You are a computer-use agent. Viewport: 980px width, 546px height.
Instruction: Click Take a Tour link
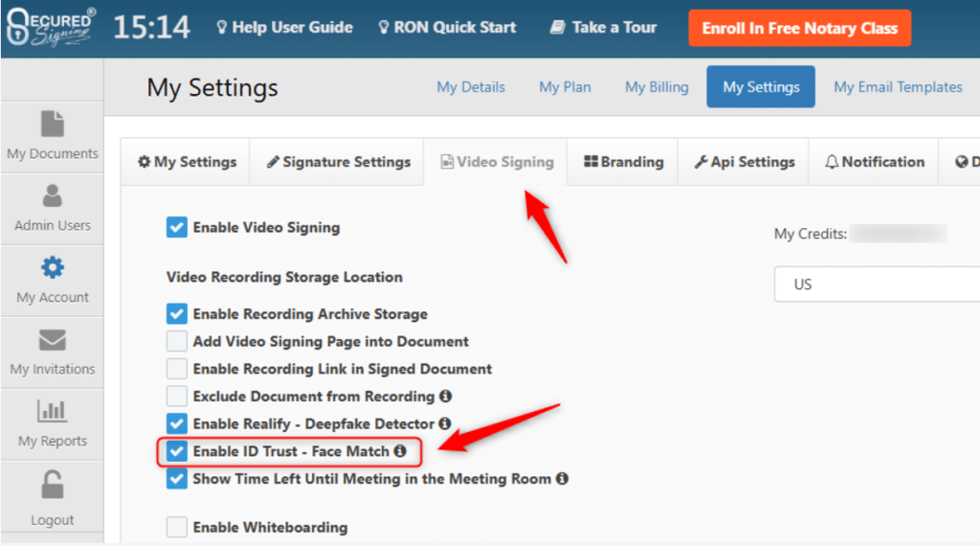click(x=603, y=28)
